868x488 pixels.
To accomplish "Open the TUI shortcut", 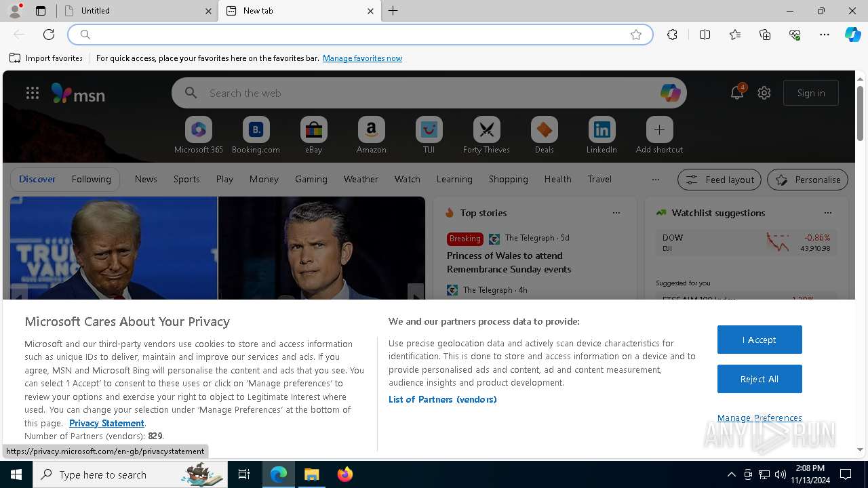I will [429, 135].
